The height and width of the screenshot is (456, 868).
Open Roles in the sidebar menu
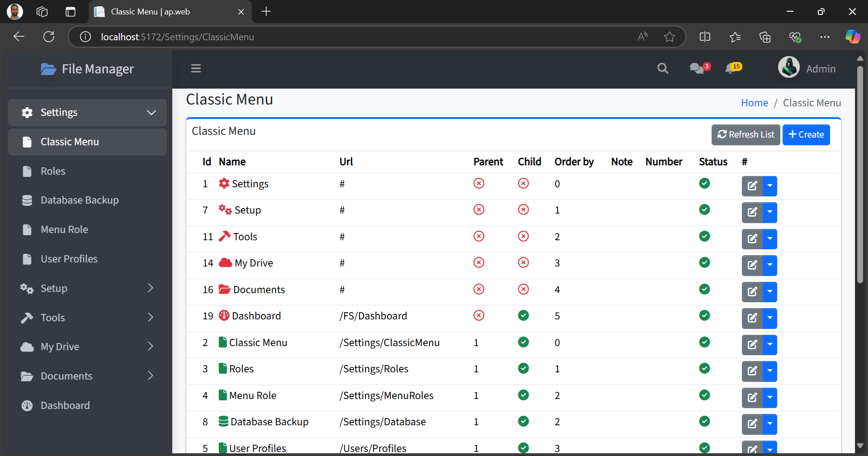click(53, 171)
